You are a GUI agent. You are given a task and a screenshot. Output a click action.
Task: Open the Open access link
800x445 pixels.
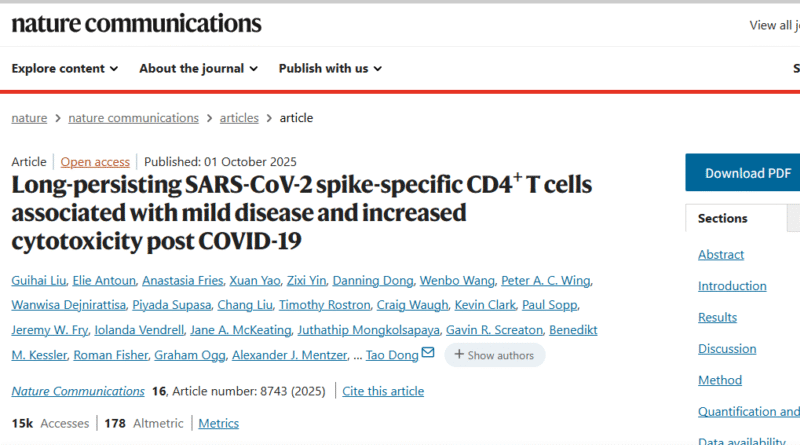(x=95, y=162)
